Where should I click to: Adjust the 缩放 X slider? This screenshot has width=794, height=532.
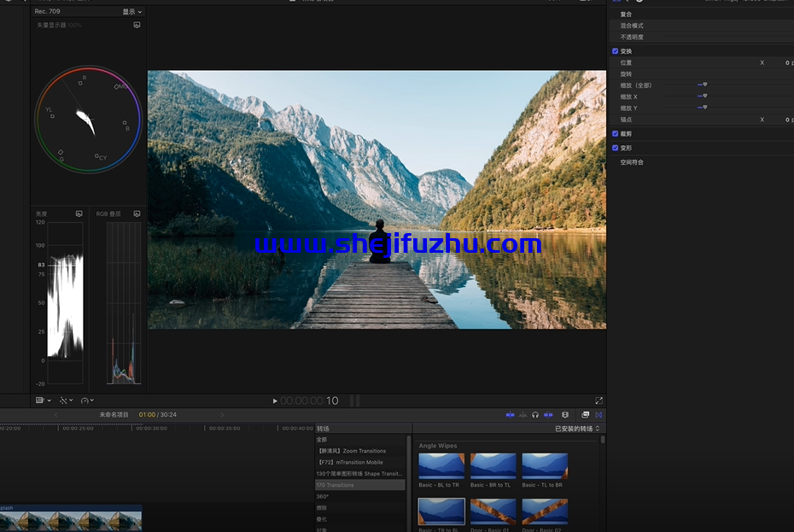coord(704,96)
